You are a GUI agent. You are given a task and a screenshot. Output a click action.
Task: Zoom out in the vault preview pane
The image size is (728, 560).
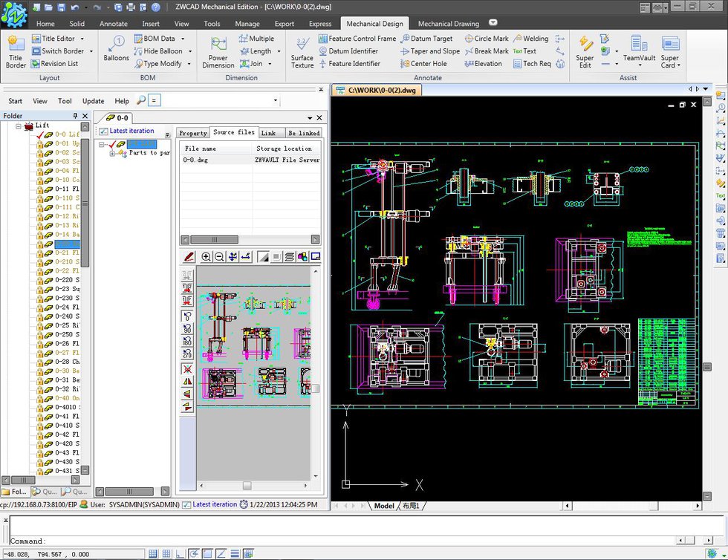coord(219,256)
